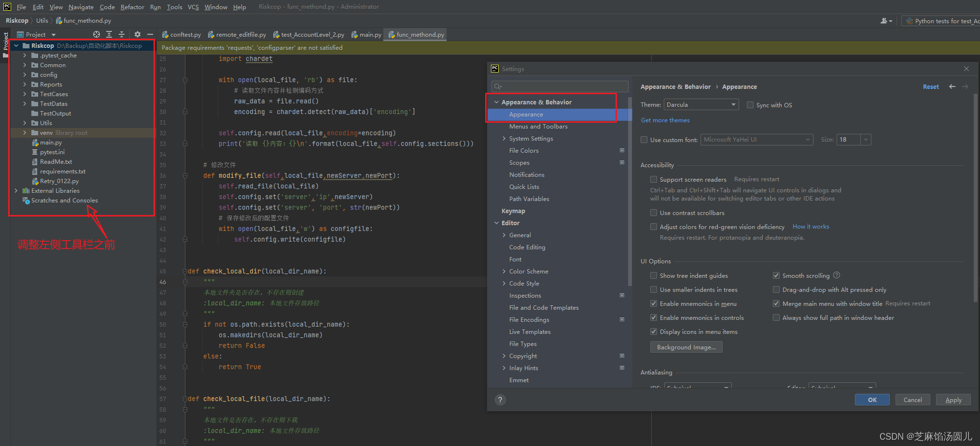
Task: Click the forward arrow in Settings header
Action: (x=965, y=86)
